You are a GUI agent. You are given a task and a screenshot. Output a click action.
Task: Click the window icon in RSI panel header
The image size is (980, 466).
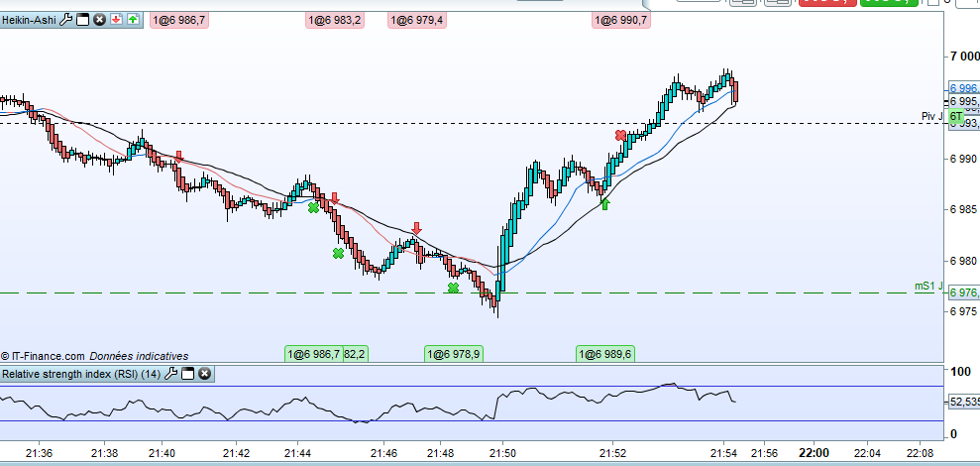187,374
